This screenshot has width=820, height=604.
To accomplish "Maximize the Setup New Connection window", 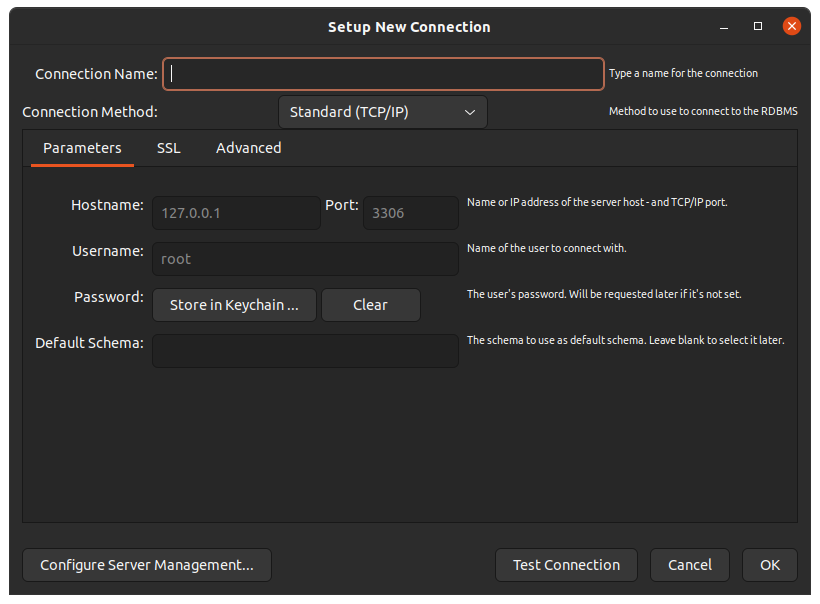I will [x=758, y=27].
